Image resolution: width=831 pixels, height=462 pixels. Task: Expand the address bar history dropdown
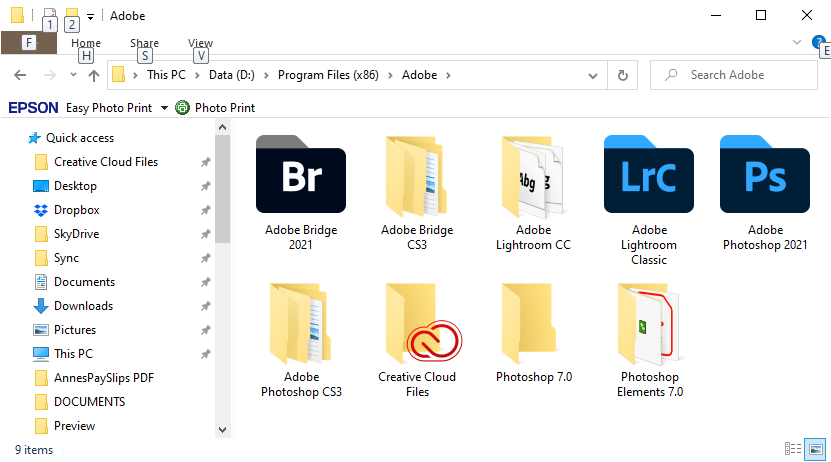pyautogui.click(x=593, y=76)
